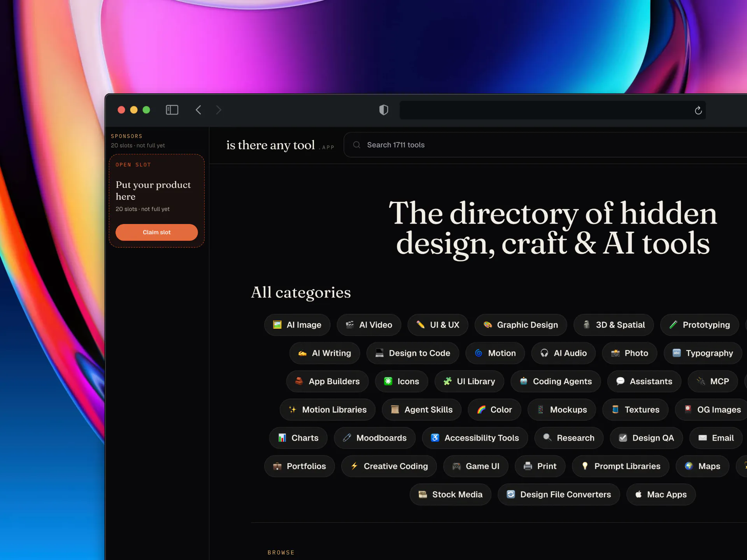
Task: Open the Assistants category
Action: (x=644, y=381)
